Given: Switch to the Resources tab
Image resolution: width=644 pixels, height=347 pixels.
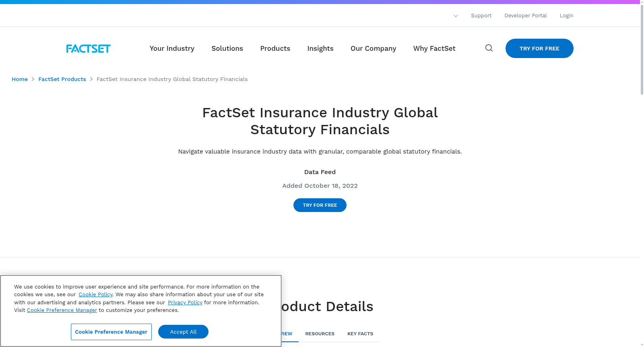Looking at the screenshot, I should click(x=320, y=334).
